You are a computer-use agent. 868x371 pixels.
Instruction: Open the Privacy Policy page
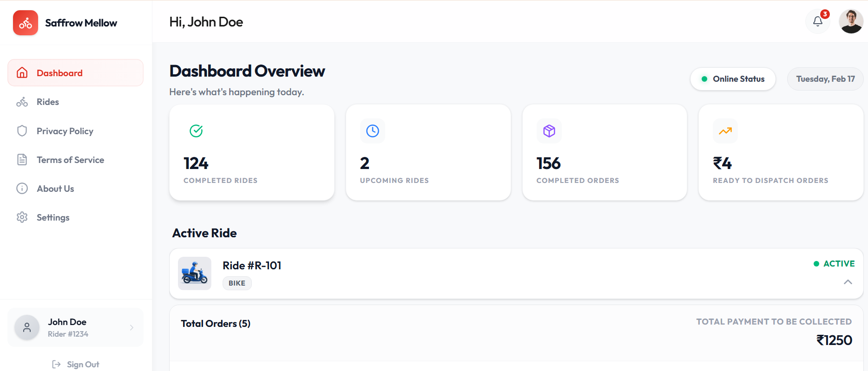tap(65, 131)
